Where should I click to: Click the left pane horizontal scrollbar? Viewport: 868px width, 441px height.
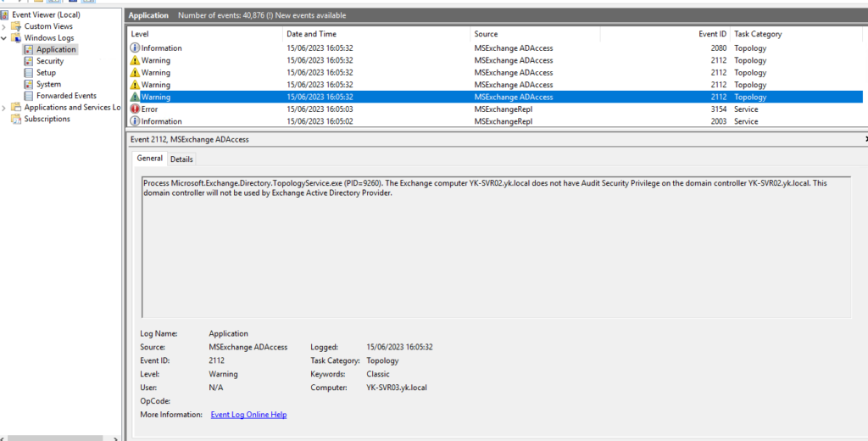(59, 436)
